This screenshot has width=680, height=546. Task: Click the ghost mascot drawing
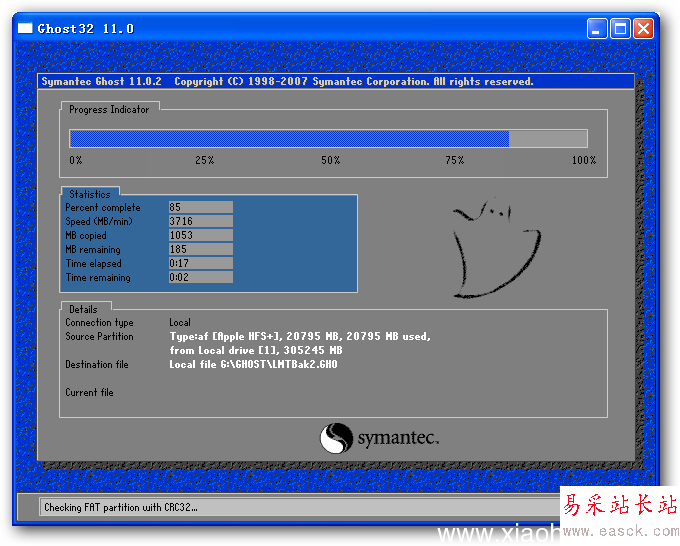[x=497, y=248]
